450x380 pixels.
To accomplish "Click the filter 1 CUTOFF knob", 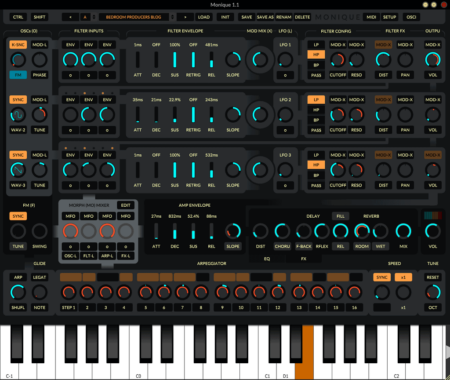I will coord(338,60).
